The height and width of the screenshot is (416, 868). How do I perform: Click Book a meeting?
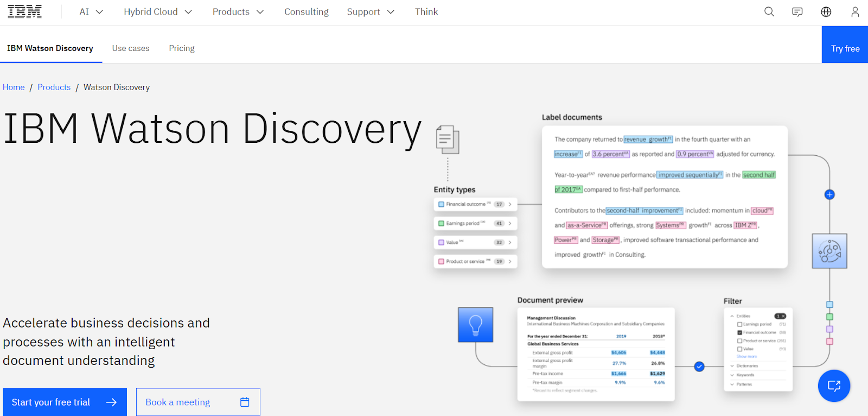pos(198,402)
